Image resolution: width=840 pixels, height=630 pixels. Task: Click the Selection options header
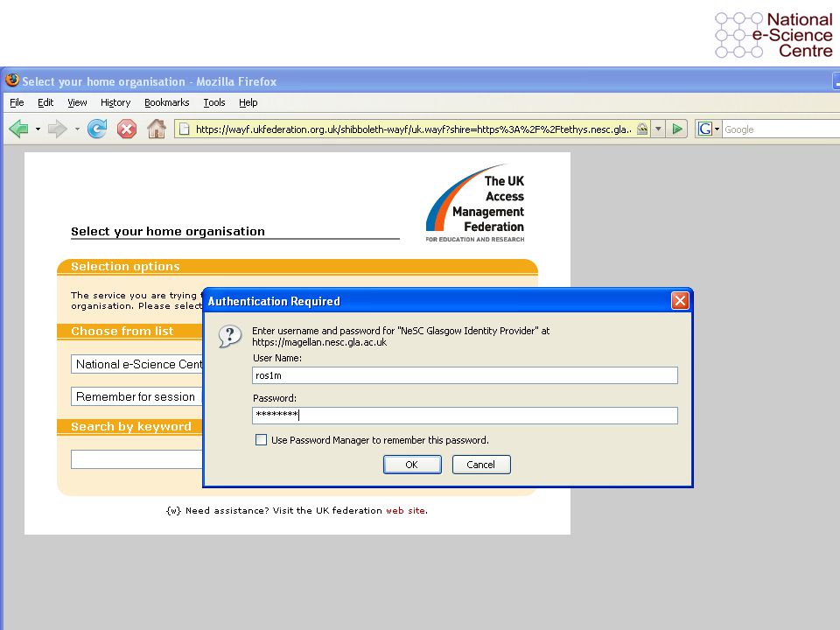[125, 266]
